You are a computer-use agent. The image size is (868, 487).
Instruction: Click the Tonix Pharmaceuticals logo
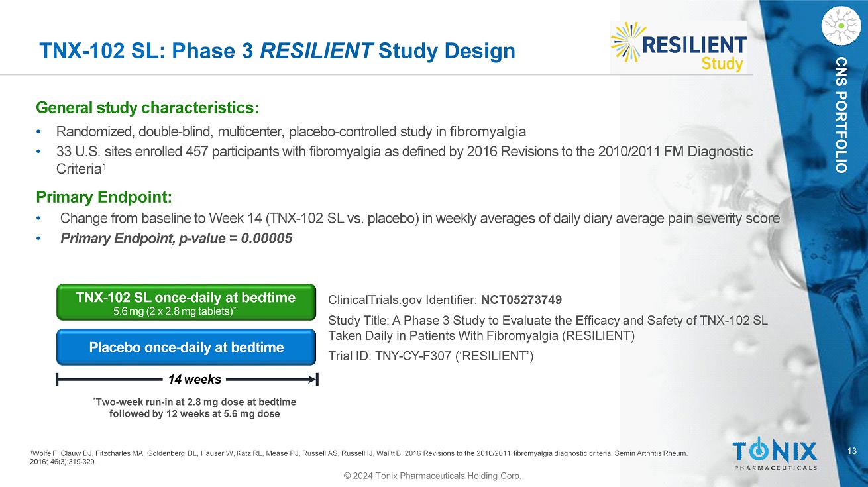pos(775,455)
